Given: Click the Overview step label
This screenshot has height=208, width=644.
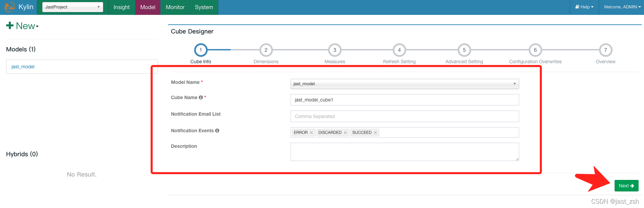Looking at the screenshot, I should pyautogui.click(x=606, y=62).
